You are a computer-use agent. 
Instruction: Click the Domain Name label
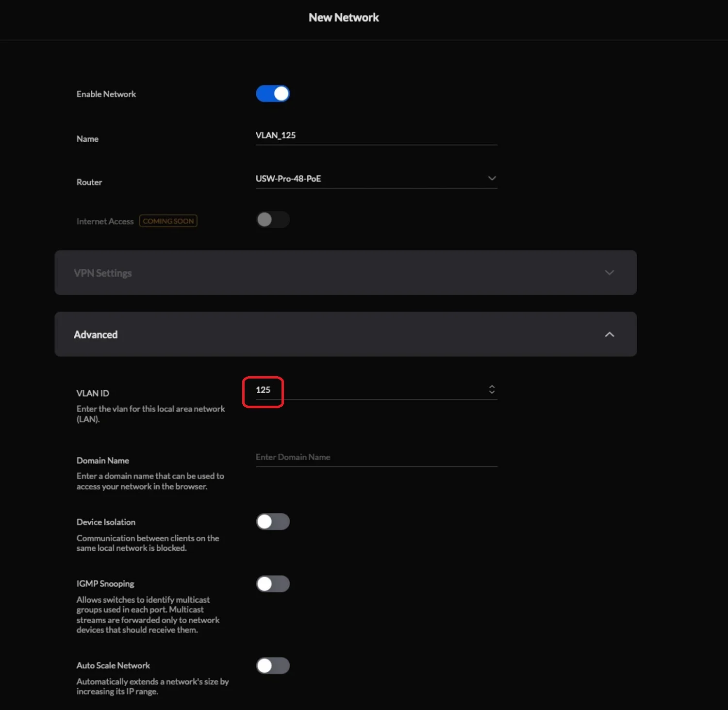click(x=102, y=461)
